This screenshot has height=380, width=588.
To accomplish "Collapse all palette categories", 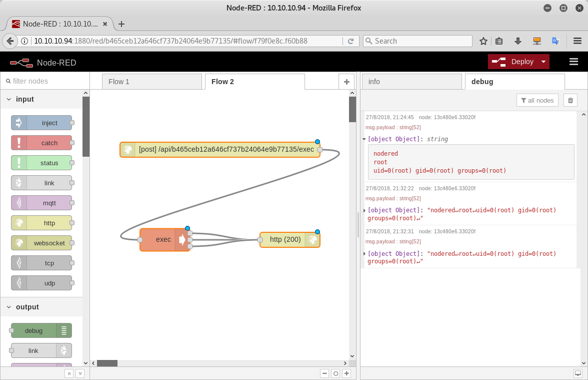I will (69, 373).
